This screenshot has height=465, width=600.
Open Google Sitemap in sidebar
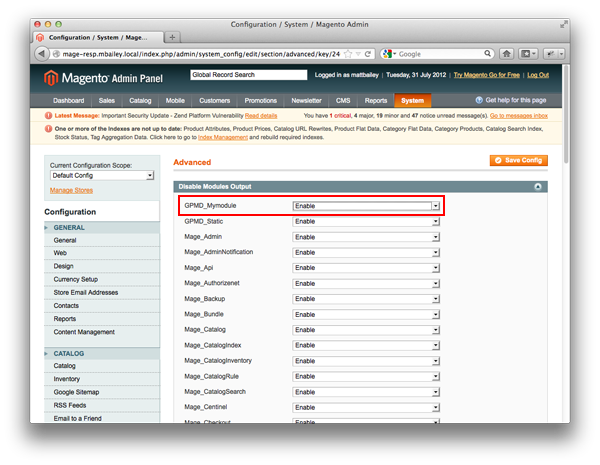(x=76, y=392)
